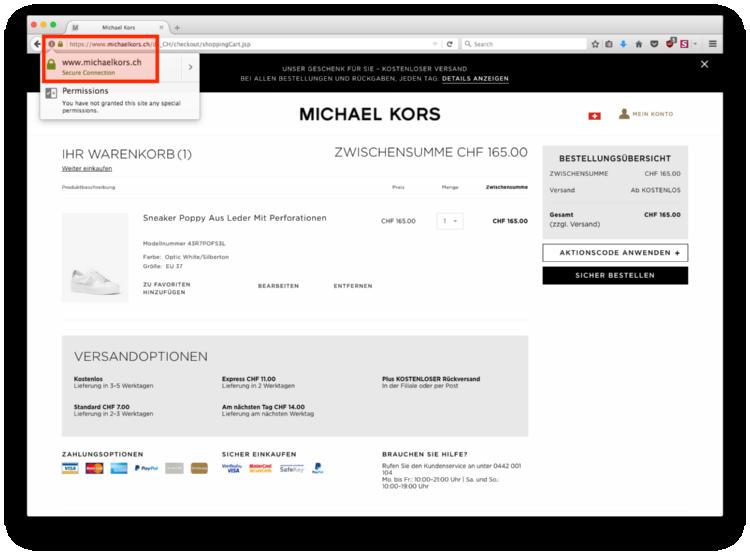Click the MasterCard SecureCode logo

(260, 468)
